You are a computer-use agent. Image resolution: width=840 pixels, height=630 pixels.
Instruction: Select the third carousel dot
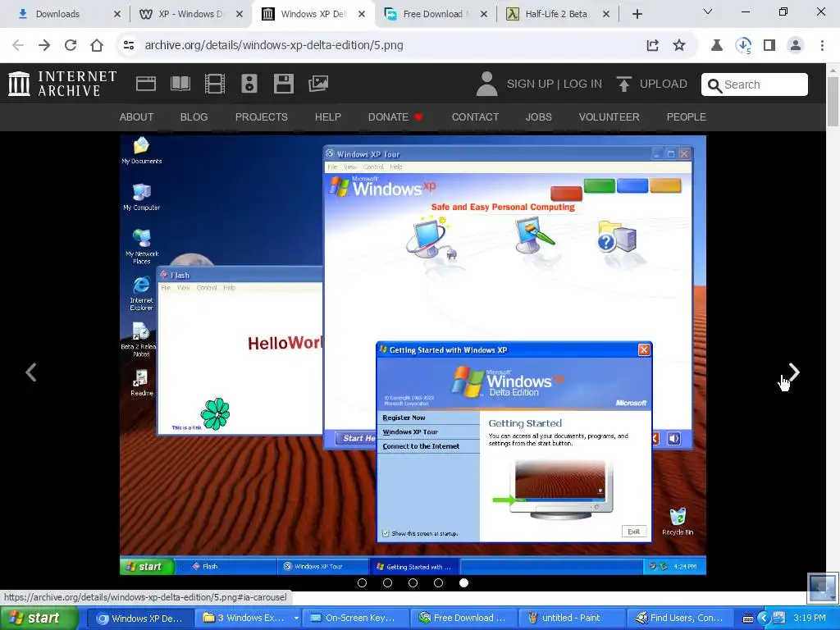pyautogui.click(x=413, y=583)
